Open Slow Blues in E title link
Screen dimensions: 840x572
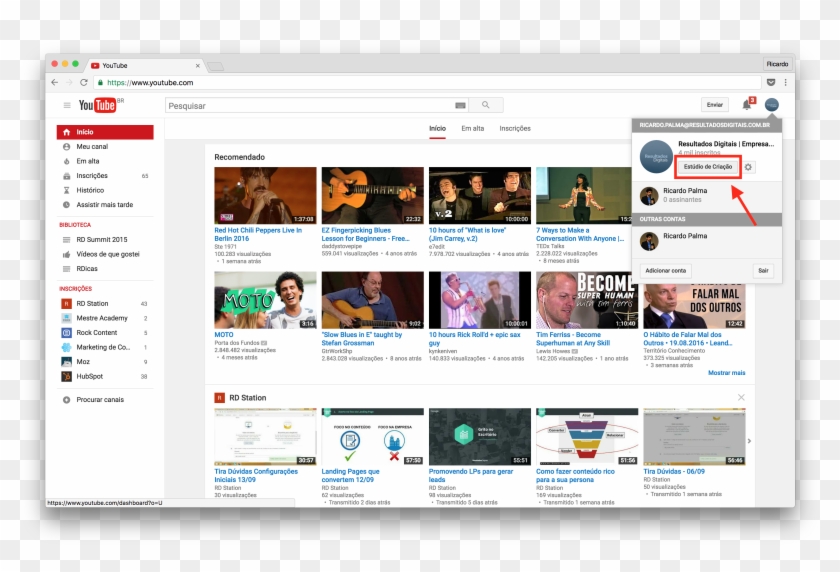click(362, 338)
